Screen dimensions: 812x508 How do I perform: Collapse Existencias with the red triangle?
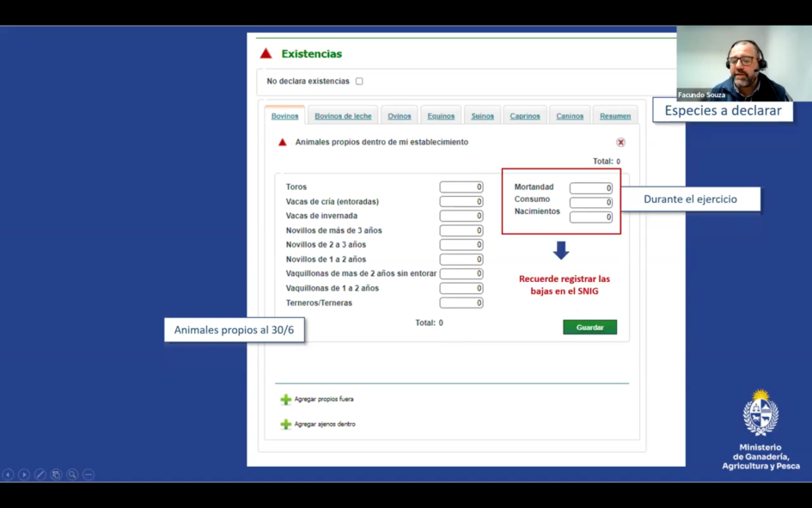click(266, 53)
